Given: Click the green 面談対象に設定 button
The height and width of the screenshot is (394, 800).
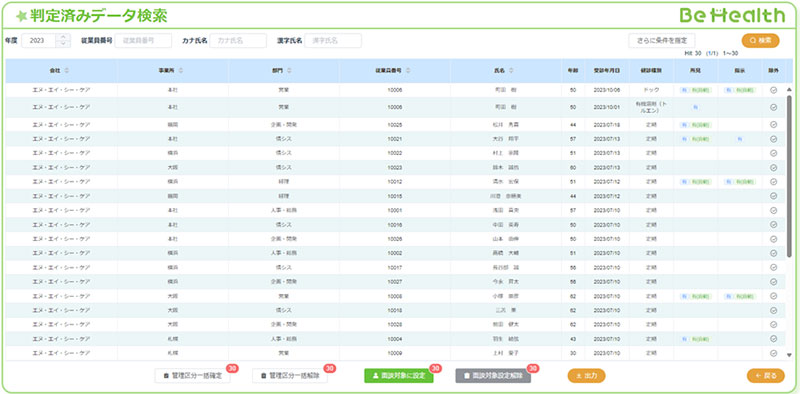Looking at the screenshot, I should point(398,376).
